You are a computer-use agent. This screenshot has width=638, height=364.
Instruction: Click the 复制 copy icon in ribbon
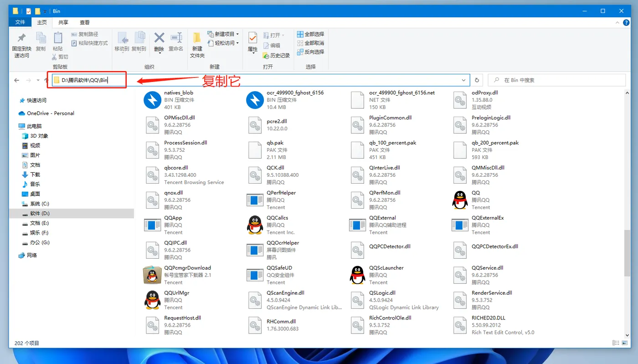(41, 38)
